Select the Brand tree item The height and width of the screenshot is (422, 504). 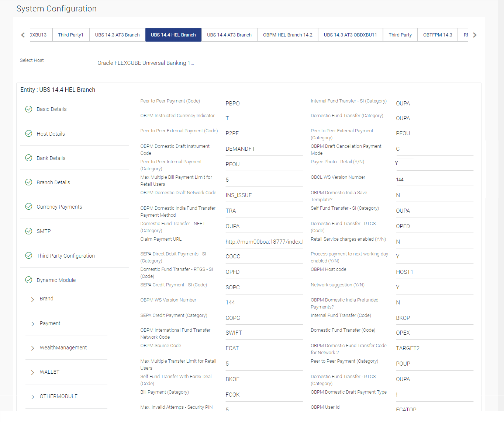point(46,299)
